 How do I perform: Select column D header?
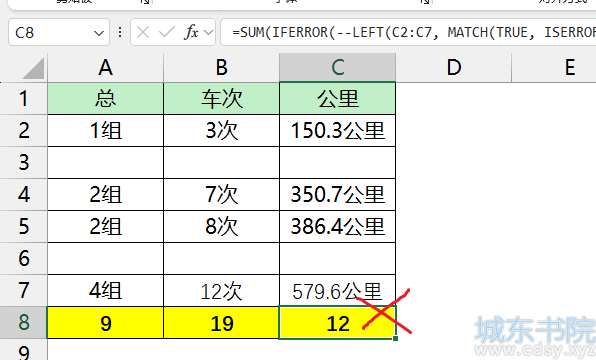453,68
